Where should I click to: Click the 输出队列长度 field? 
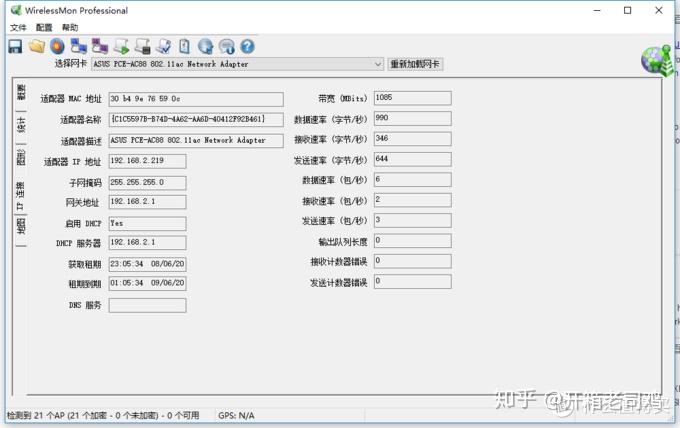[412, 241]
